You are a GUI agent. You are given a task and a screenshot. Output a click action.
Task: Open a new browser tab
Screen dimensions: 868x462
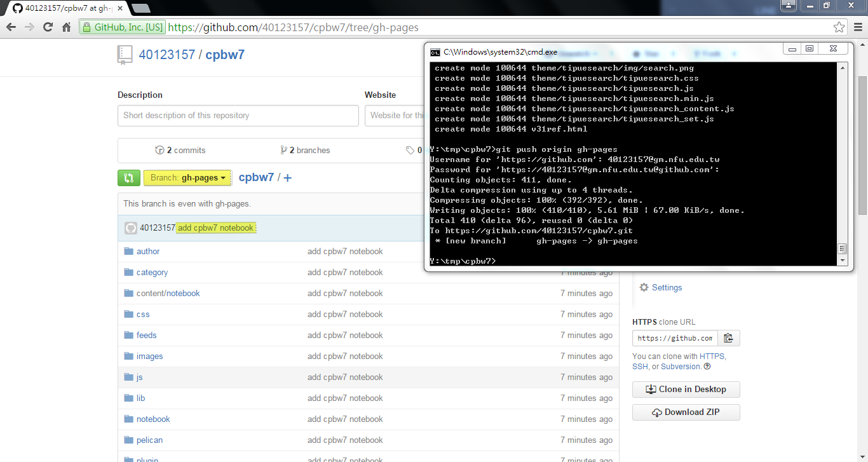(x=140, y=8)
